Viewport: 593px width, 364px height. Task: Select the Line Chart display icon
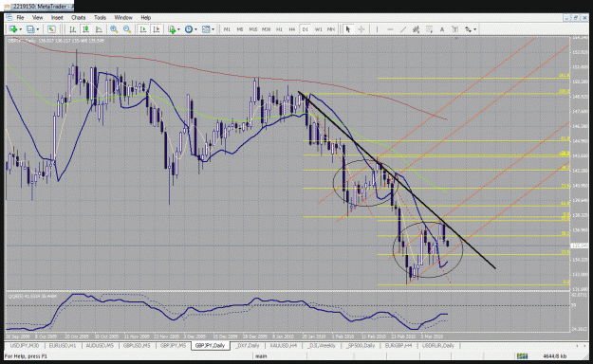(x=99, y=29)
